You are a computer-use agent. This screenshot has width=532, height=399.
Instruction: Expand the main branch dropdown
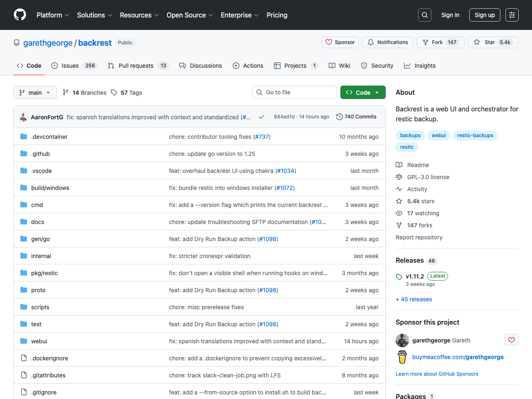(x=35, y=92)
